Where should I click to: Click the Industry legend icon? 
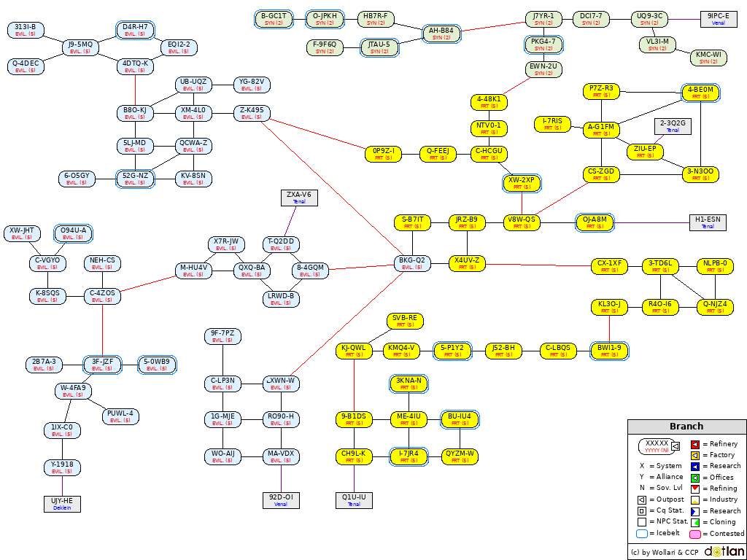pos(694,499)
